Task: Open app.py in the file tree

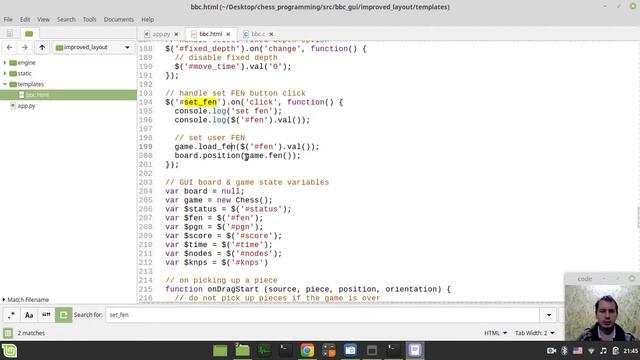Action: (68, 106)
